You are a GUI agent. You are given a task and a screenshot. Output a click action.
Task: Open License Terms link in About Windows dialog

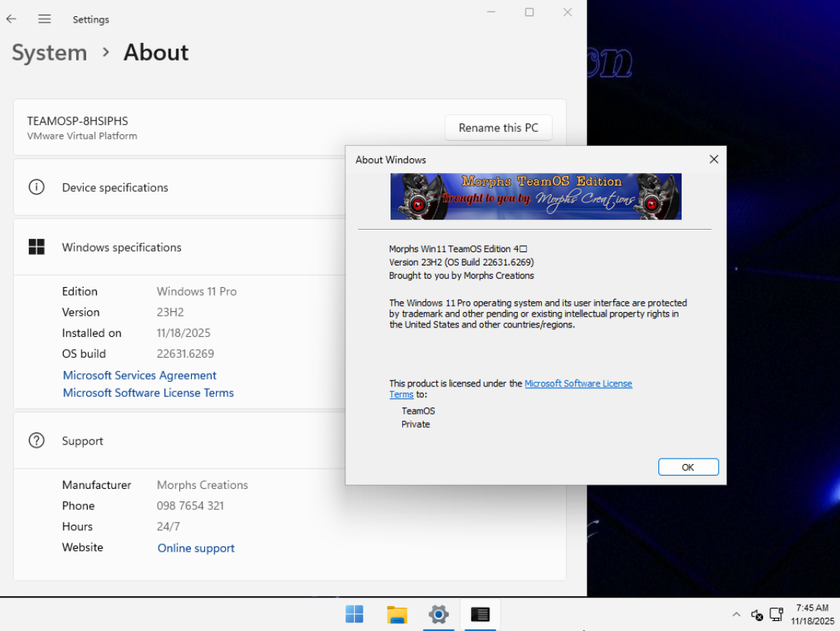578,383
